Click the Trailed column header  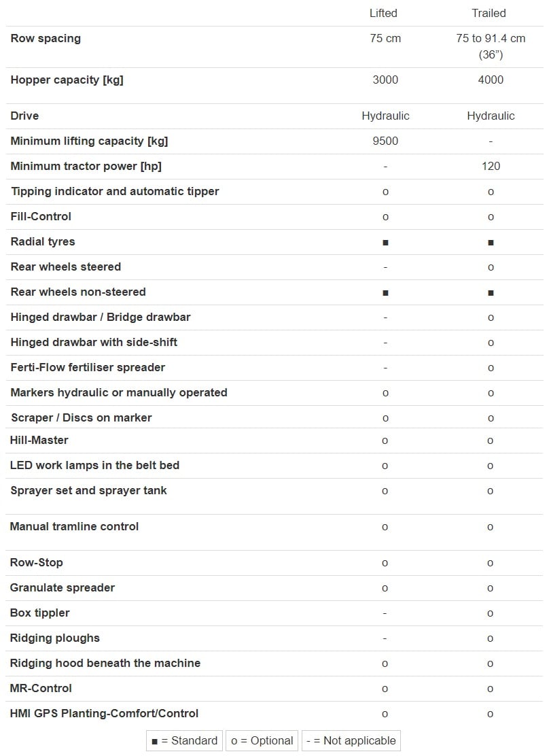(489, 13)
